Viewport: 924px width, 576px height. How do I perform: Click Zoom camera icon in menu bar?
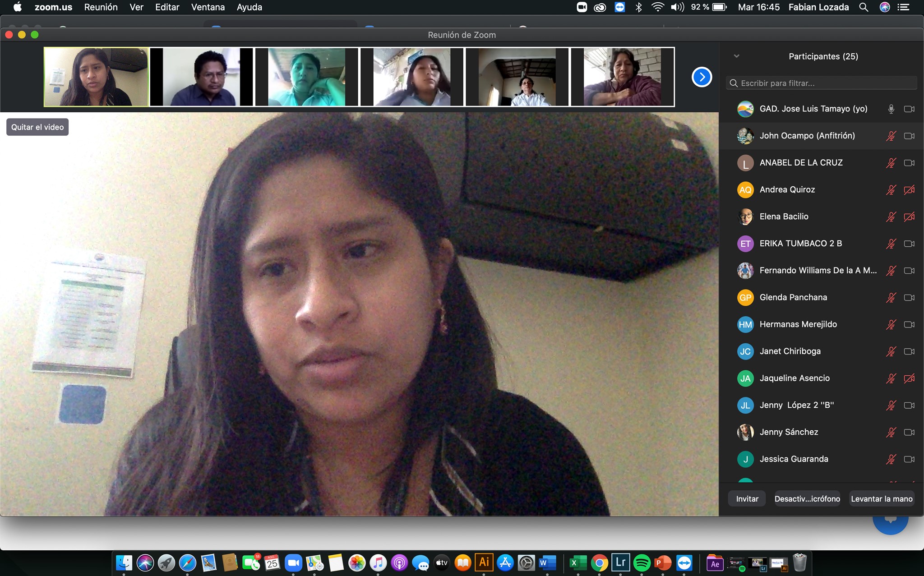582,7
